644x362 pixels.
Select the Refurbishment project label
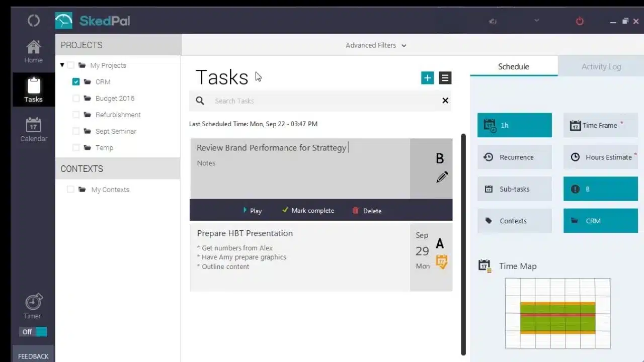tap(118, 115)
